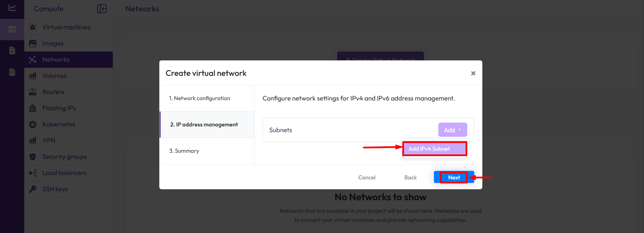This screenshot has height=233, width=644.
Task: Click the Kubernetes wheel icon
Action: 33,124
